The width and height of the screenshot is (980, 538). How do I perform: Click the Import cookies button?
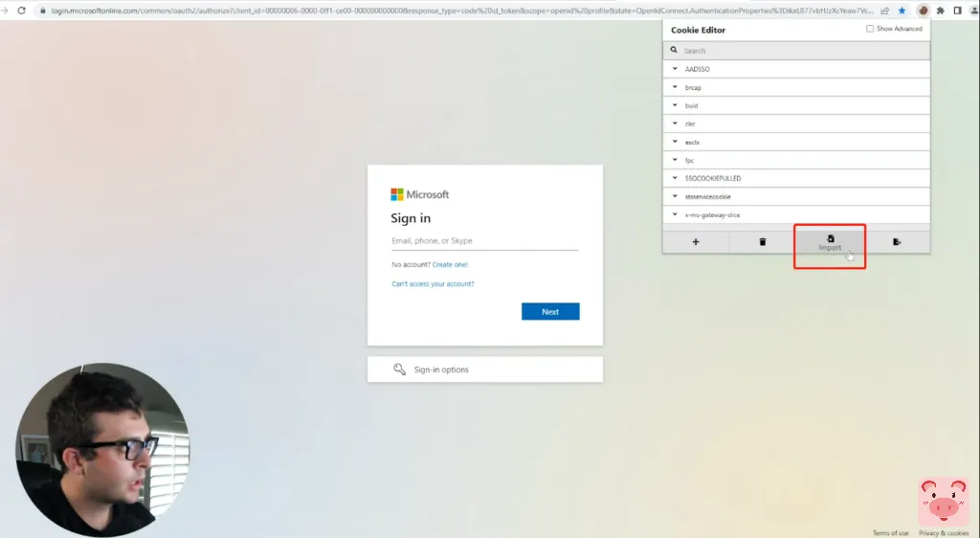pos(830,242)
